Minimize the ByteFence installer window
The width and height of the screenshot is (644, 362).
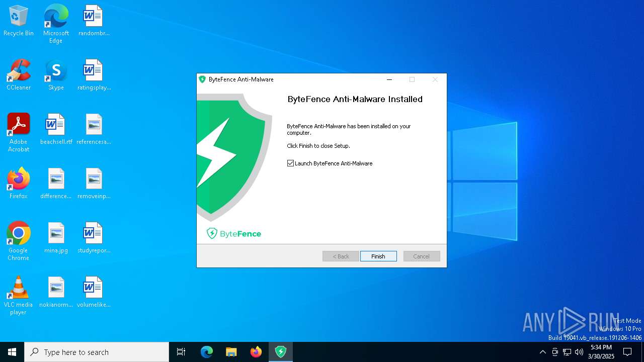click(389, 79)
